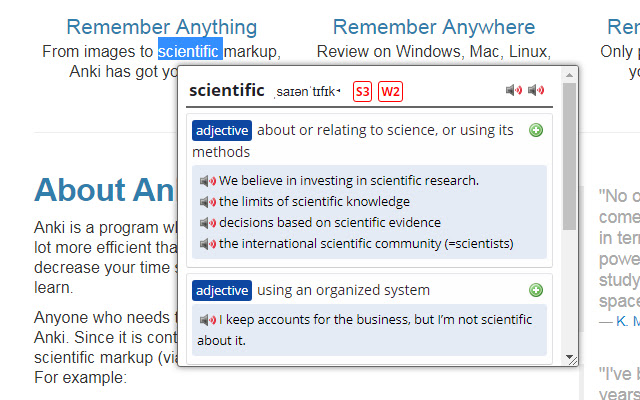
Task: Click the 'Remember Anything' heading
Action: pyautogui.click(x=161, y=27)
